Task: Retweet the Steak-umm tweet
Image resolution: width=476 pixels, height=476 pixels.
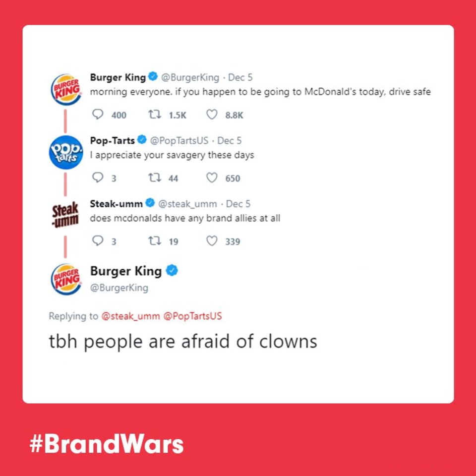Action: point(155,241)
